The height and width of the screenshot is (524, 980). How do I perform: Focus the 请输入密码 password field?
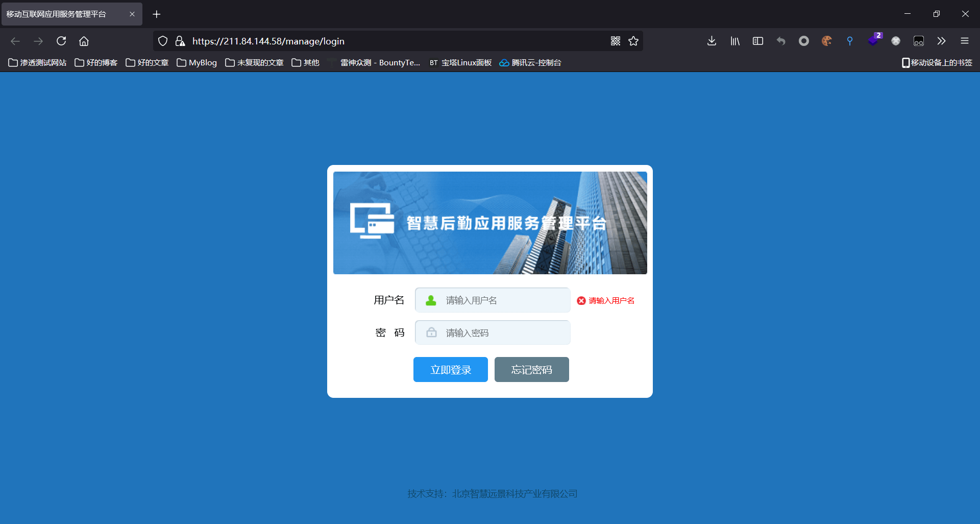(493, 332)
